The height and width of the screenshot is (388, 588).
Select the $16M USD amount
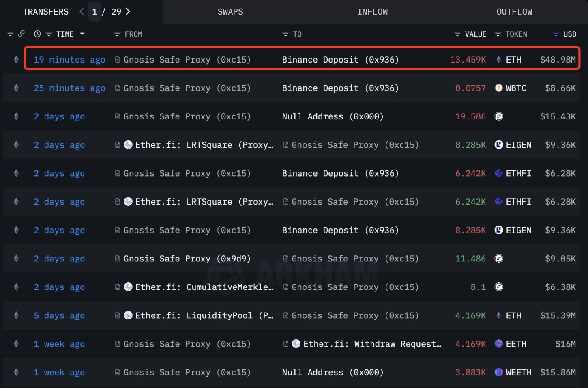point(565,344)
